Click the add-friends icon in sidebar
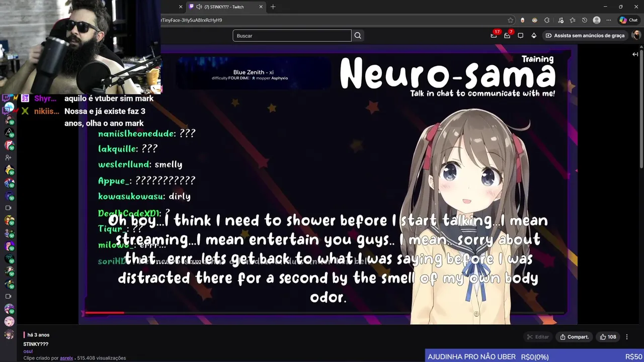Viewport: 644px width, 362px height. pyautogui.click(x=8, y=157)
